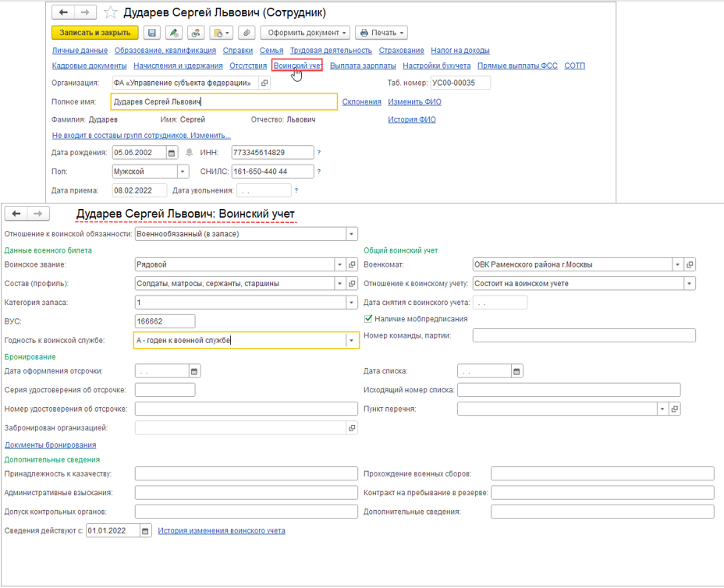Click the paperclip attached files icon
The width and height of the screenshot is (724, 588).
click(246, 33)
